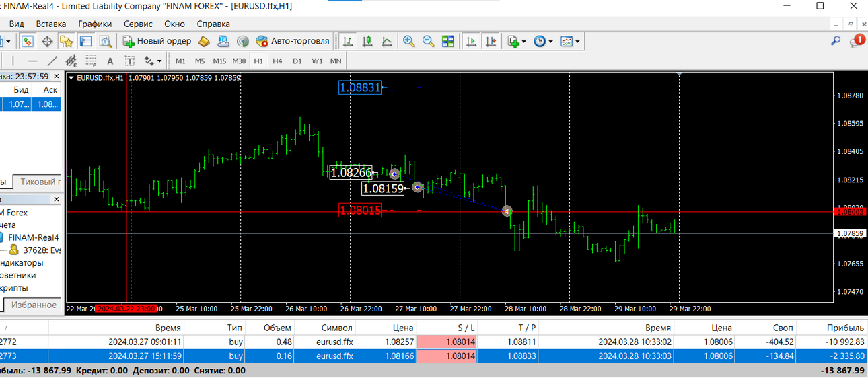Toggle the Авто-торговля button
Viewport: 868px width, 378px height.
click(x=293, y=41)
